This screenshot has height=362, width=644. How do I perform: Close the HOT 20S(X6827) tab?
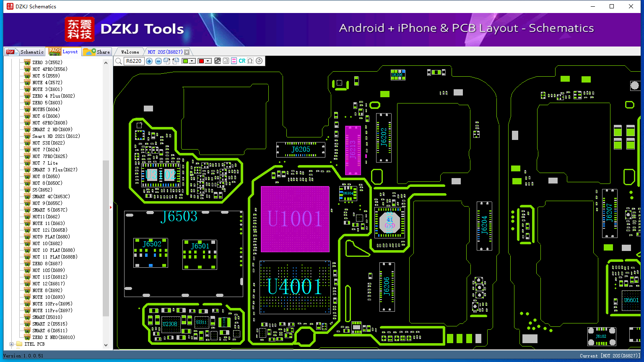(187, 52)
